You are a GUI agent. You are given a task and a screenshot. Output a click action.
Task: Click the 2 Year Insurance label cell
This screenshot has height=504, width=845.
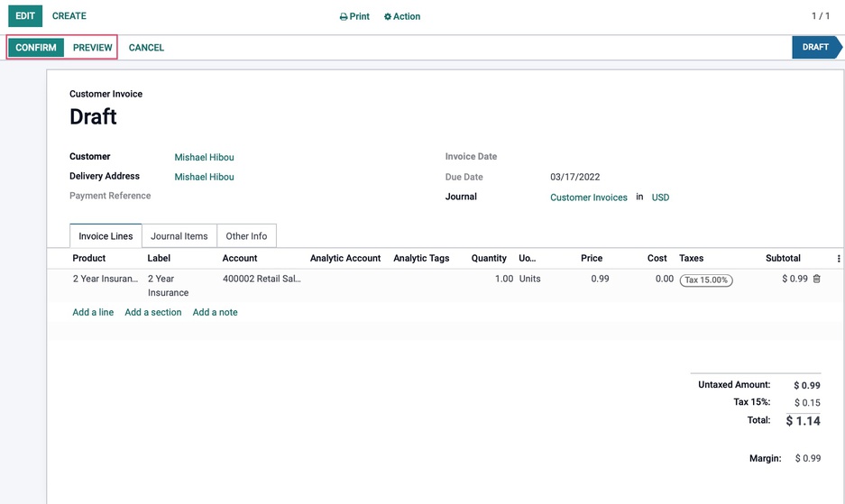pos(168,286)
